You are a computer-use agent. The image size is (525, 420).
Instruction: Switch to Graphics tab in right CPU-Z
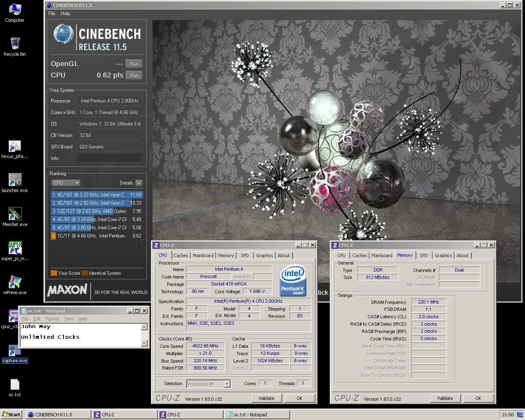pyautogui.click(x=443, y=256)
